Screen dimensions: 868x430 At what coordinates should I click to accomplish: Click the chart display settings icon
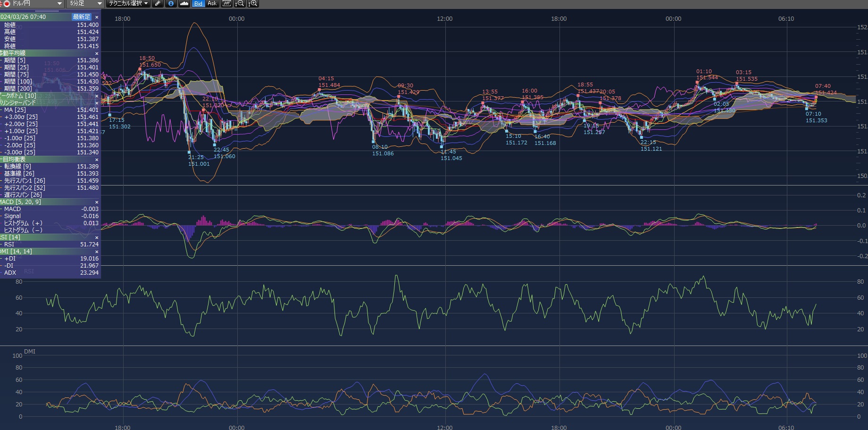(227, 4)
